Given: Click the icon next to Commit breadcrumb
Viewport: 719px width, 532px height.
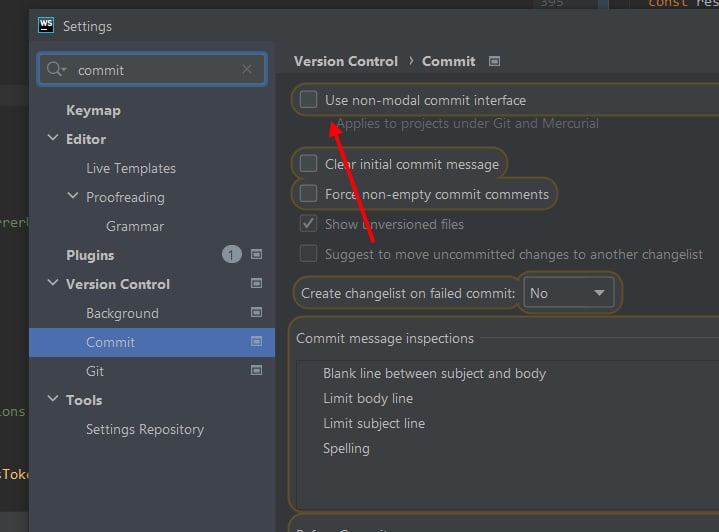Looking at the screenshot, I should click(494, 61).
